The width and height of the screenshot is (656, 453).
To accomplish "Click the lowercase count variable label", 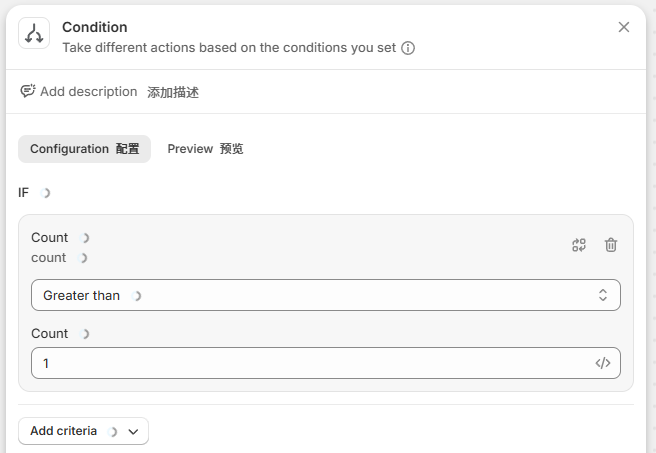I will click(x=49, y=257).
